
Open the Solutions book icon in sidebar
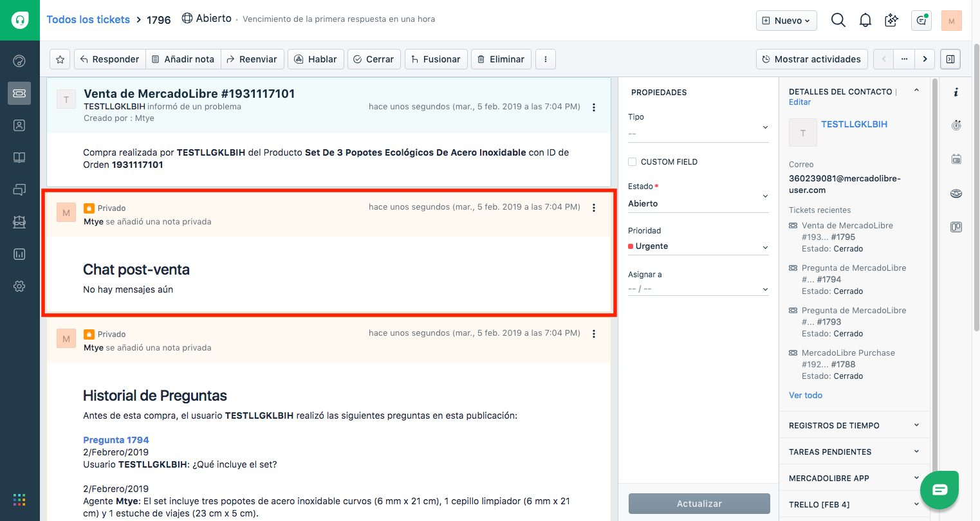19,158
